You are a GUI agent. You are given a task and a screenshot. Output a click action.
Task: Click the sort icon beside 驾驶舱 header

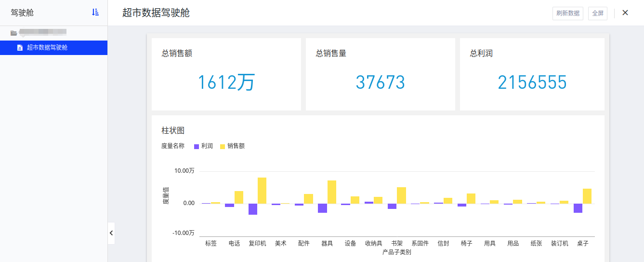(95, 13)
